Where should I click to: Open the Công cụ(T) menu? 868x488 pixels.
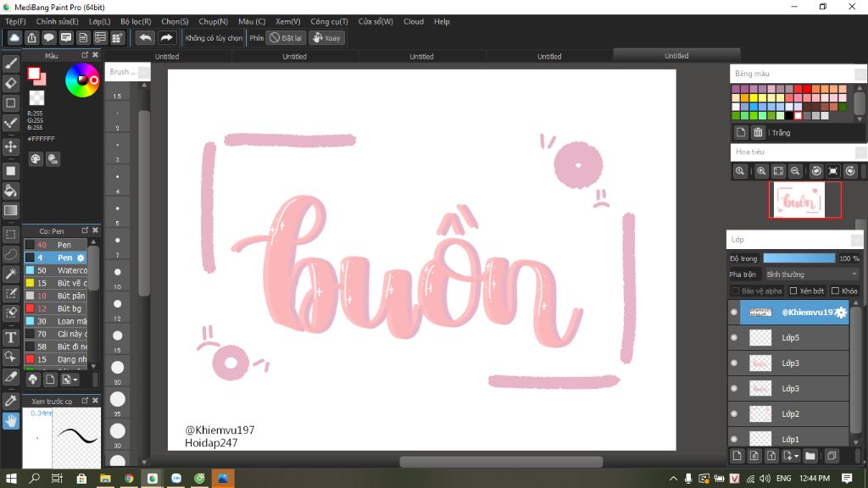[329, 21]
